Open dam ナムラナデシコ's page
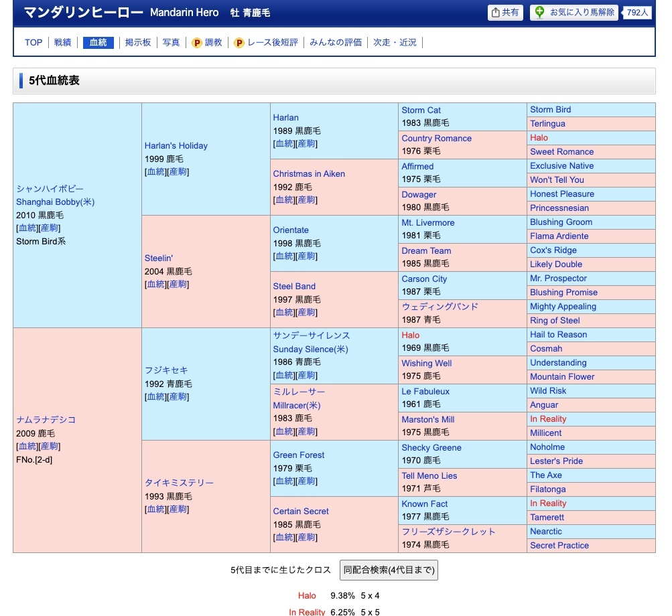672x616 pixels. [46, 420]
